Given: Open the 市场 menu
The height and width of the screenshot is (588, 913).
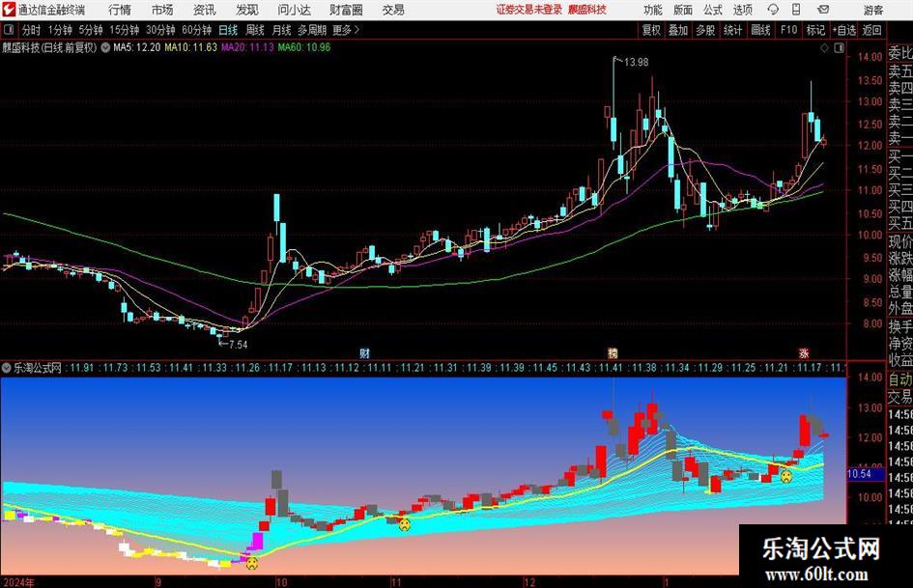Looking at the screenshot, I should [162, 10].
